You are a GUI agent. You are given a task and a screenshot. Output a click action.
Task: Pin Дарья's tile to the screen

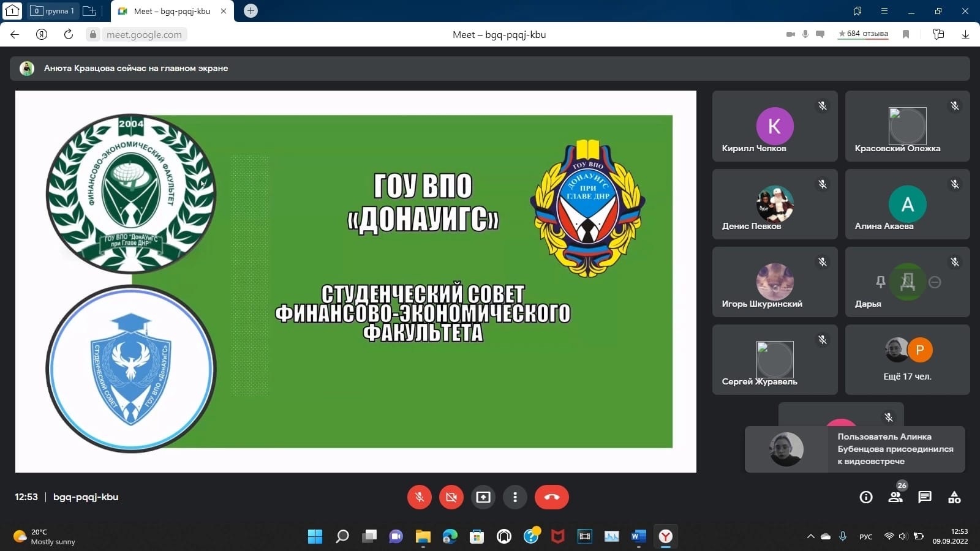coord(881,282)
